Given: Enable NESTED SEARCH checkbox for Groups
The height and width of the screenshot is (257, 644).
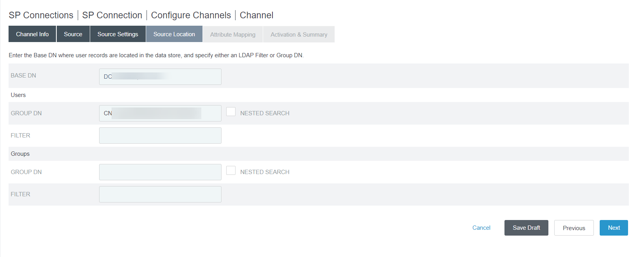Looking at the screenshot, I should tap(231, 171).
